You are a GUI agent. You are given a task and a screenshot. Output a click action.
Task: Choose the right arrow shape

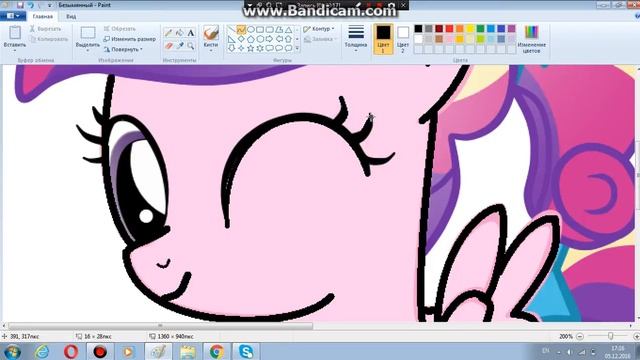269,39
